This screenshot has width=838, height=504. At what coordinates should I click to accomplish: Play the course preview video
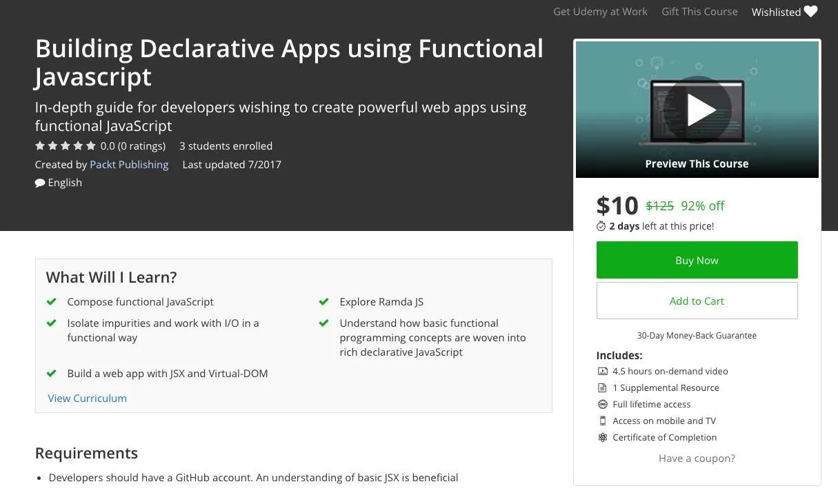(697, 110)
